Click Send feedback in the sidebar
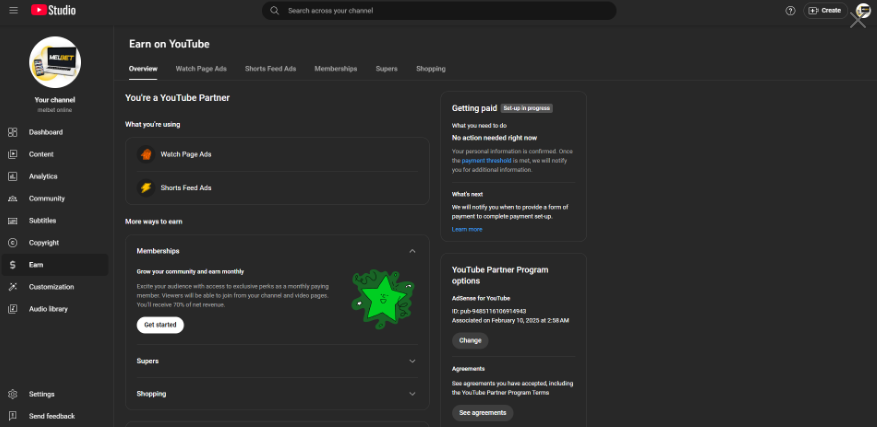This screenshot has width=877, height=427. (x=55, y=416)
